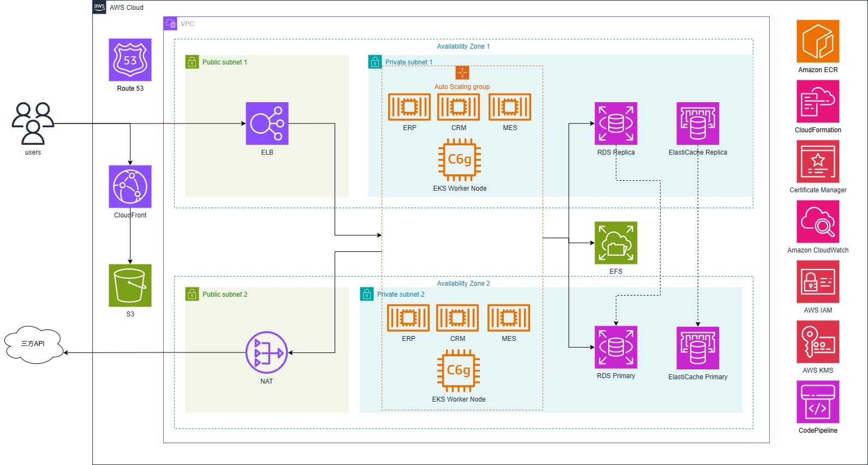
Task: Click the 'Availability Zone 2' label
Action: tap(463, 284)
